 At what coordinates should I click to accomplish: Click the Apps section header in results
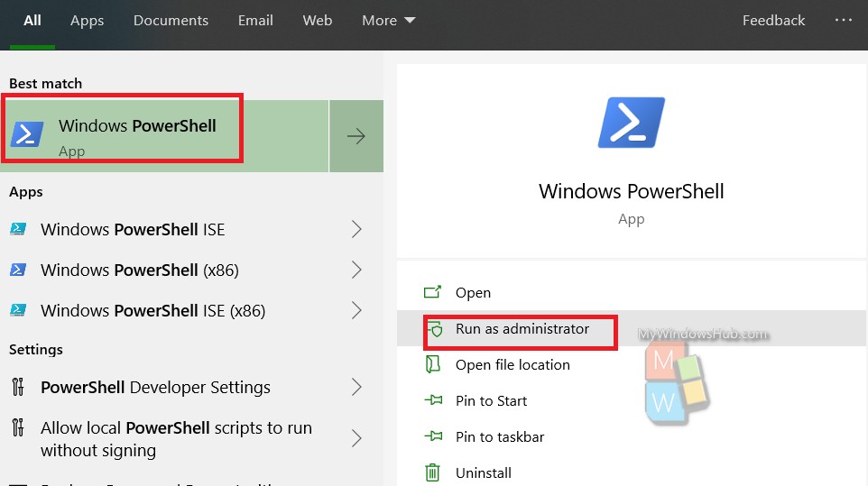pyautogui.click(x=26, y=192)
